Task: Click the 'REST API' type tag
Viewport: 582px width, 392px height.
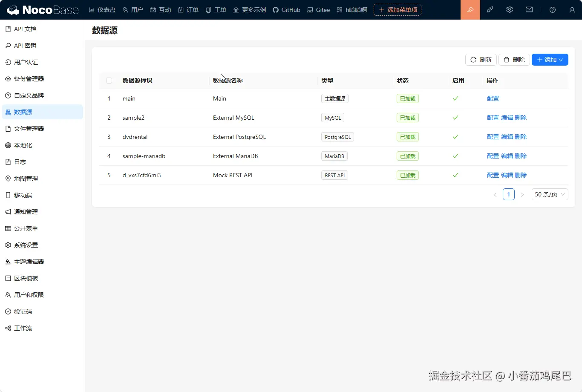Action: [334, 175]
